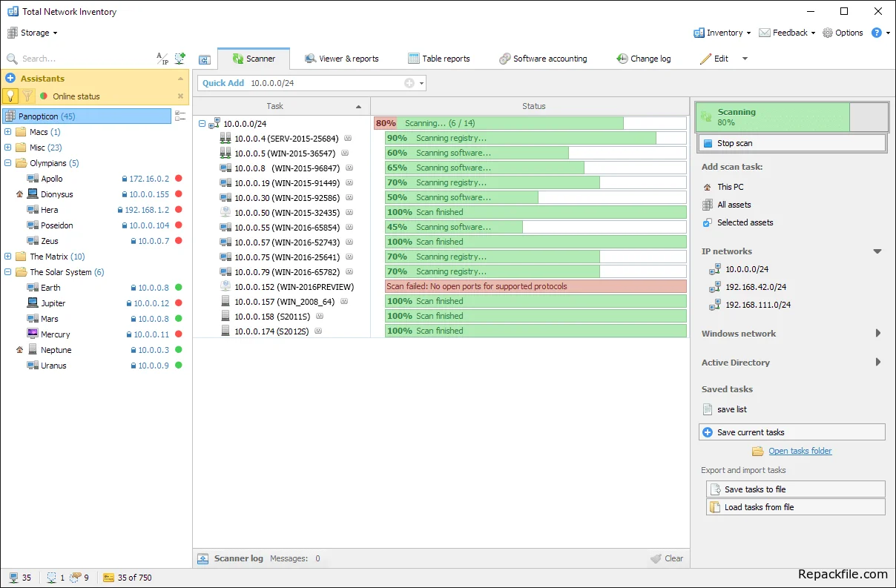896x588 pixels.
Task: Open the dropdown arrow next to Edit
Action: pyautogui.click(x=745, y=59)
